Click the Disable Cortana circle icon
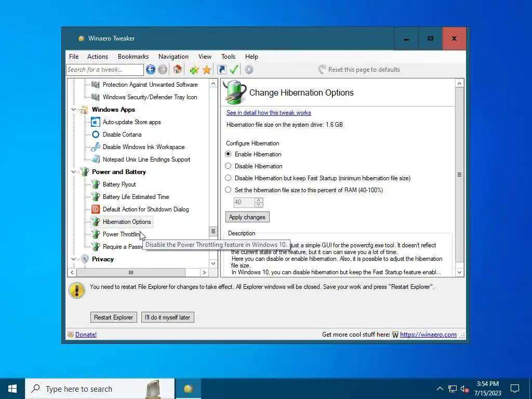 (x=96, y=135)
